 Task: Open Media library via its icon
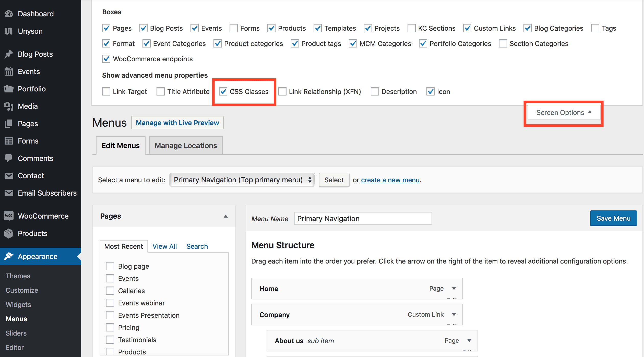[9, 106]
